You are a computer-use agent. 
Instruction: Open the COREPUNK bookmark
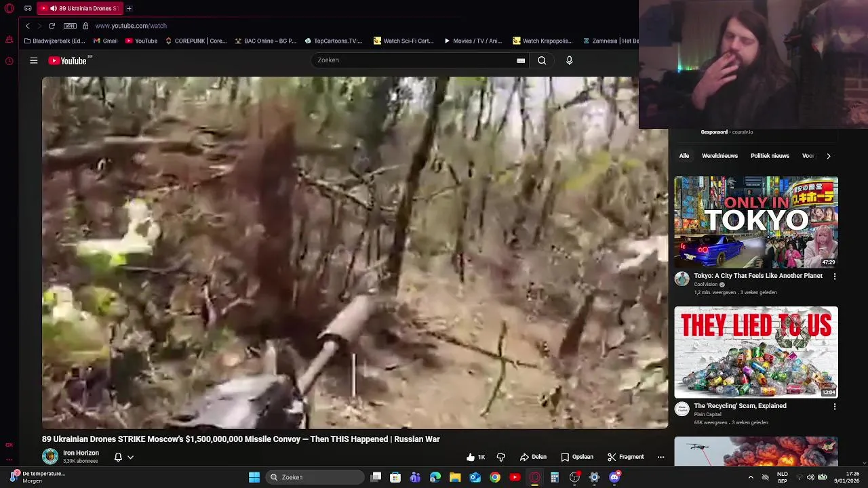point(196,41)
